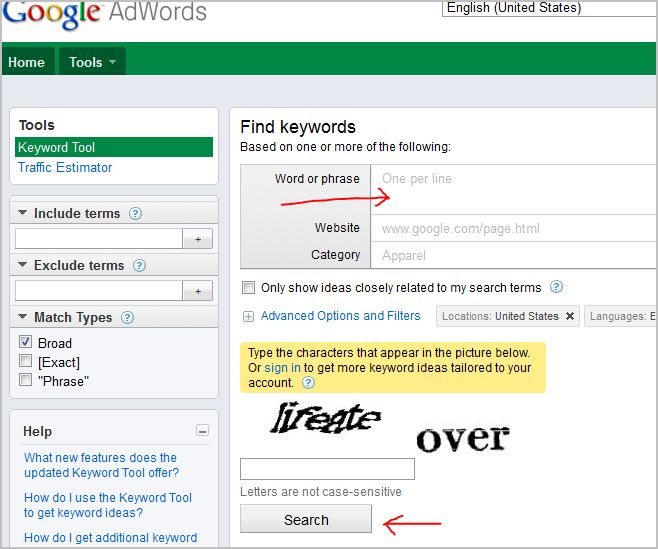Collapse the Include terms section
658x549 pixels.
[x=24, y=214]
